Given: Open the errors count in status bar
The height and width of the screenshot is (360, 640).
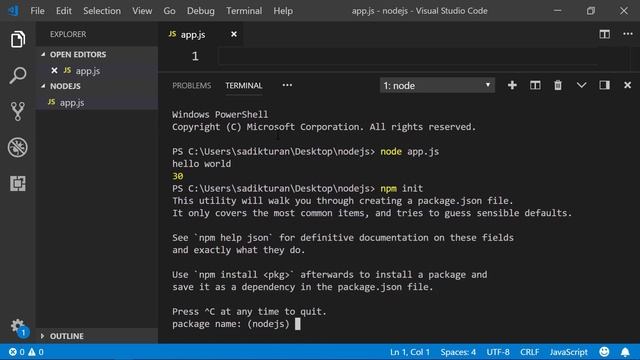Looking at the screenshot, I should click(16, 352).
